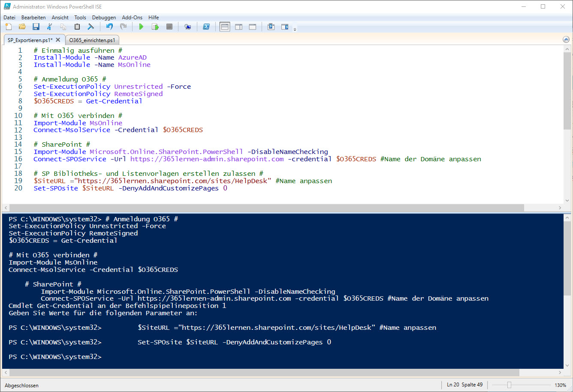This screenshot has height=392, width=573.
Task: Open the Ansicht menu
Action: (60, 18)
